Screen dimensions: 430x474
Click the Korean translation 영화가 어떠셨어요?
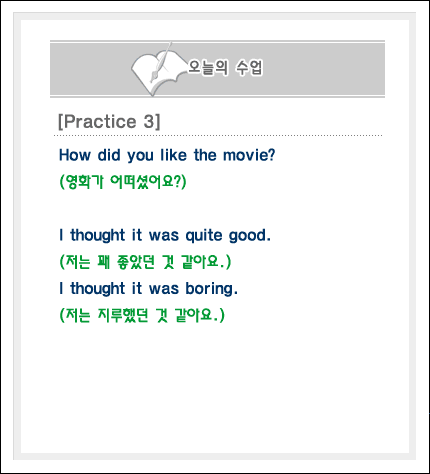tap(123, 182)
